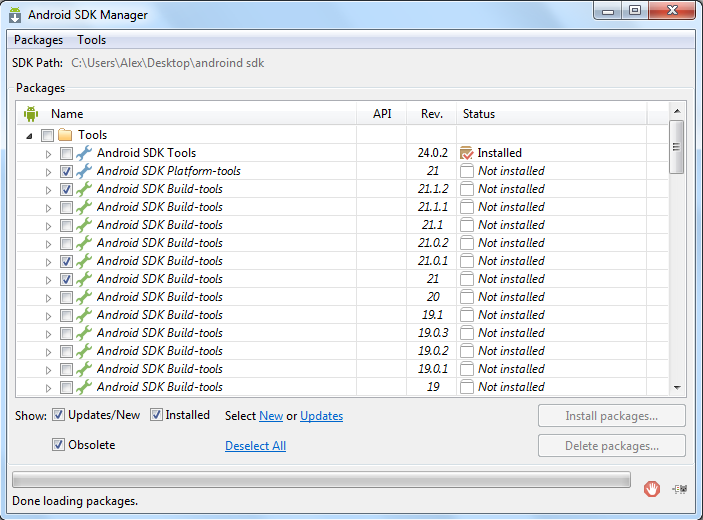
Task: Click the blue wrench icon for Platform-tools
Action: [84, 171]
